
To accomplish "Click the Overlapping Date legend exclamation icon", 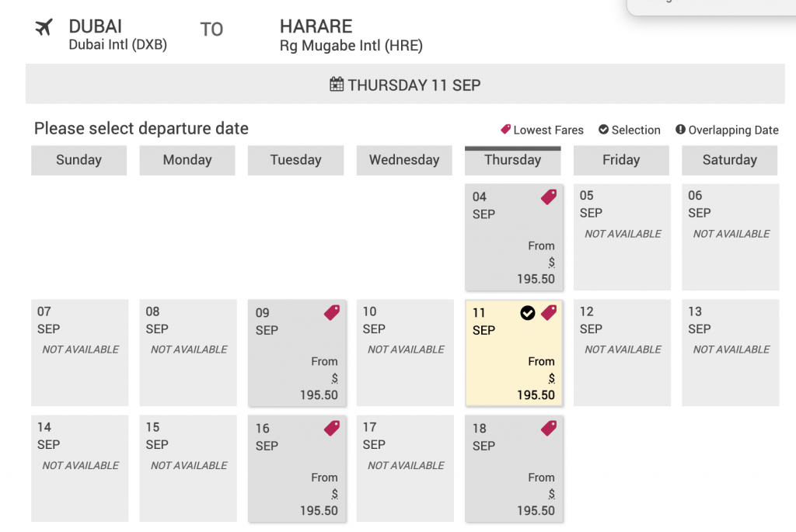I will pyautogui.click(x=680, y=130).
